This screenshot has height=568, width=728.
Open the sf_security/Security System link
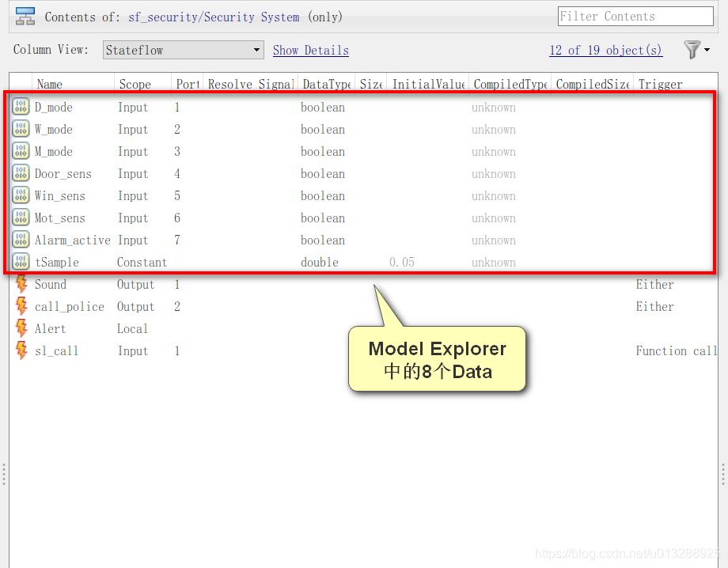click(214, 17)
